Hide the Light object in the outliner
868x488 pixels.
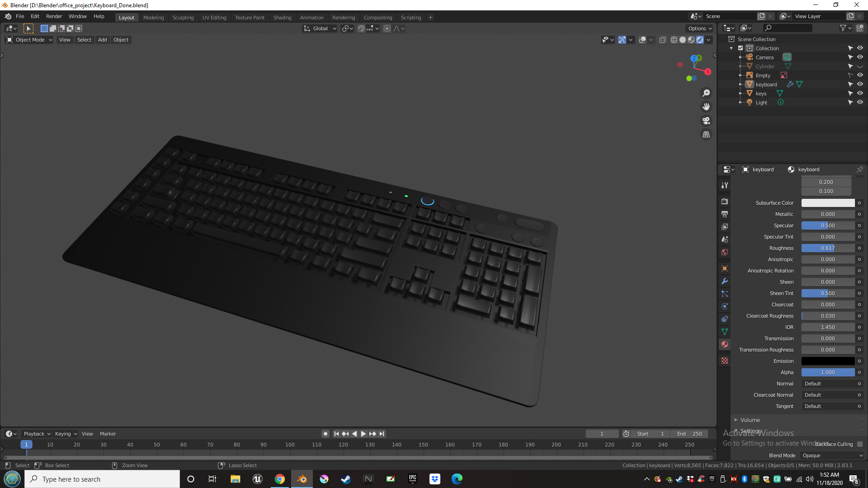pyautogui.click(x=860, y=102)
